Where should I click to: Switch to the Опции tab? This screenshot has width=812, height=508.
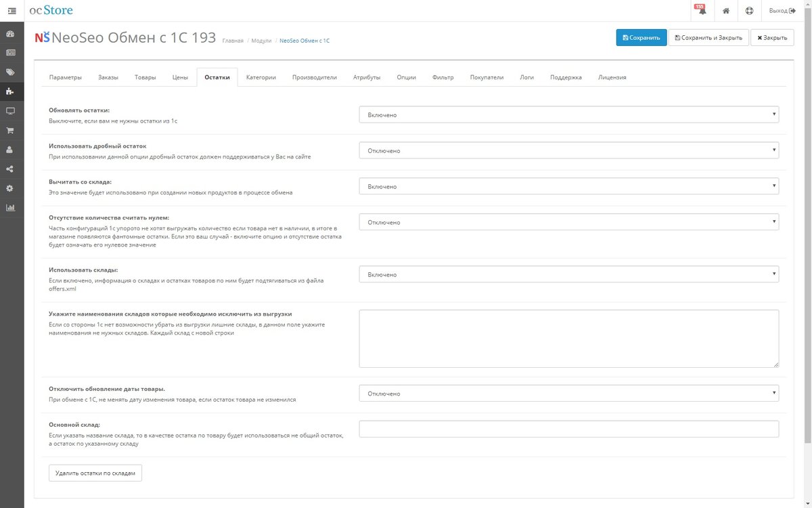point(407,77)
